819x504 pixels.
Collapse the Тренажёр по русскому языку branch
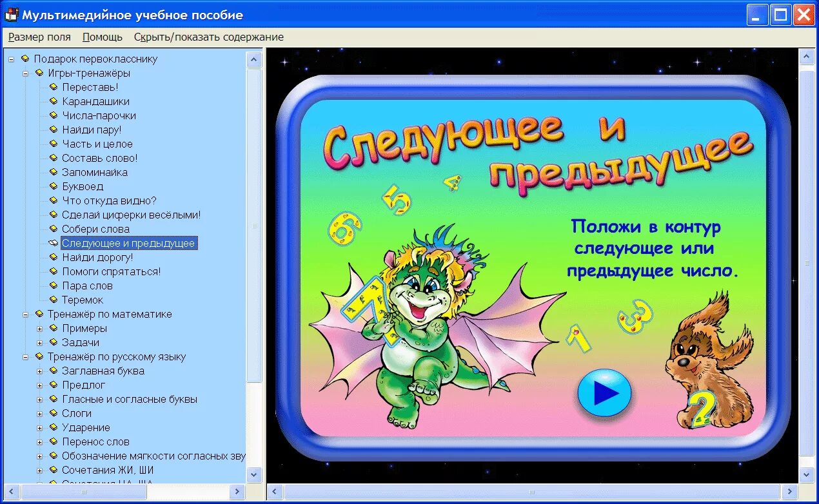coord(26,356)
